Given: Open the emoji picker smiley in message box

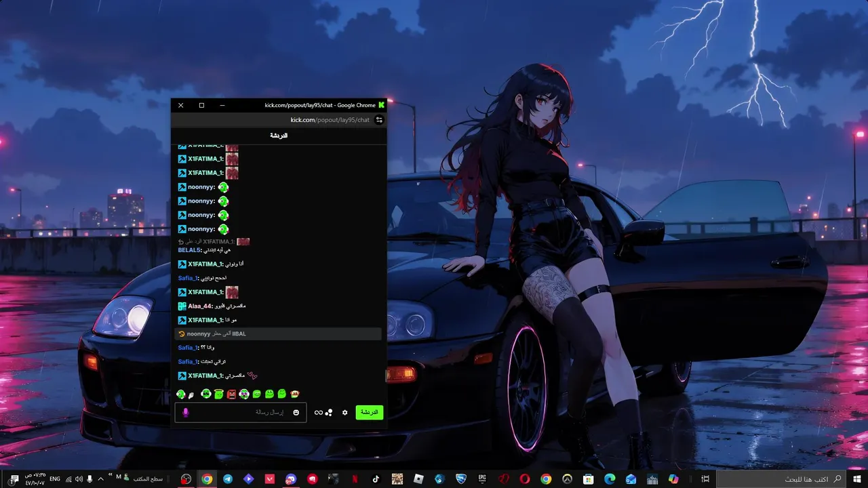Looking at the screenshot, I should coord(296,413).
